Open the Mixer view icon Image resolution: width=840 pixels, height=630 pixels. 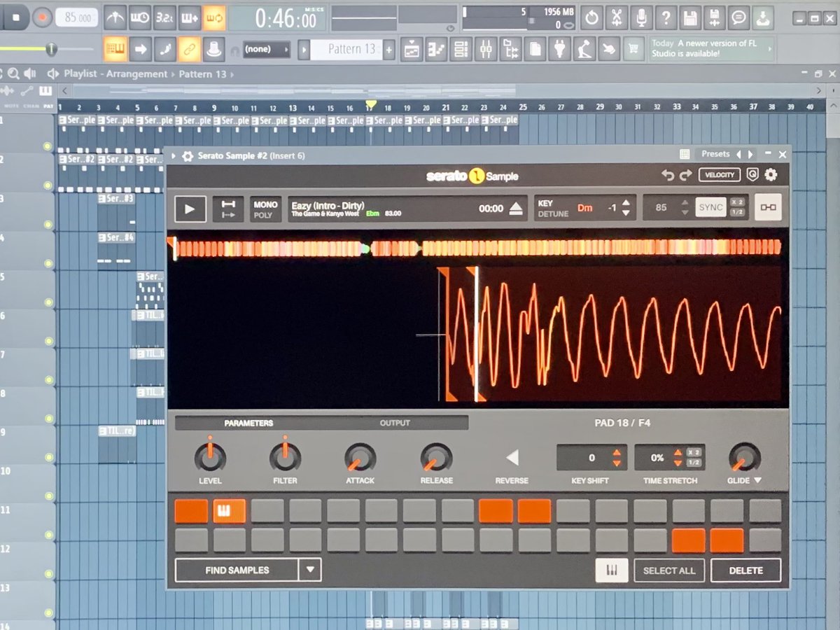(x=485, y=49)
